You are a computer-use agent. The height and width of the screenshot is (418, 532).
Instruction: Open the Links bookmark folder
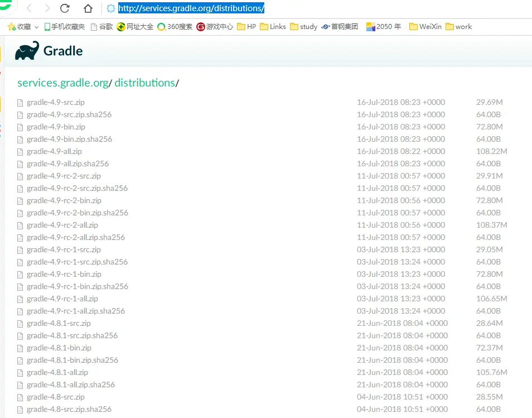coord(273,26)
